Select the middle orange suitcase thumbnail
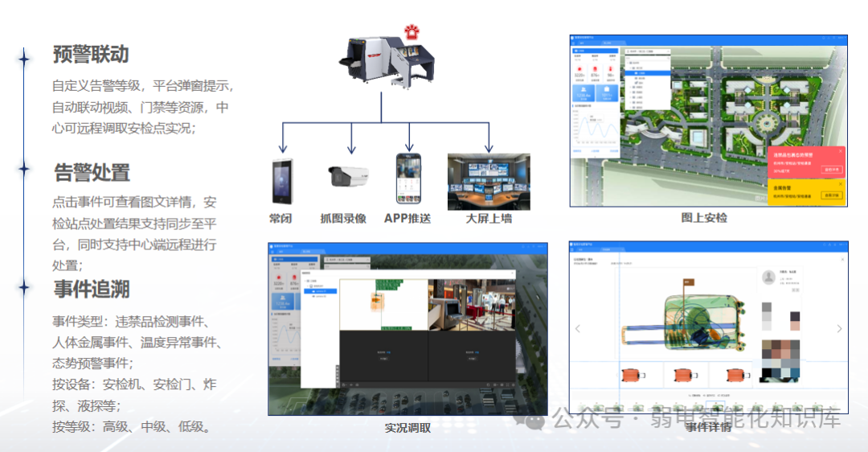 click(686, 375)
